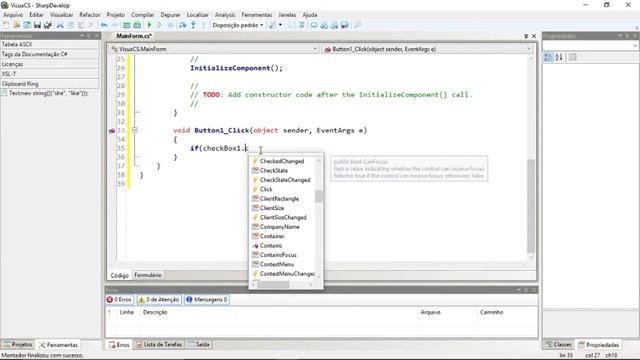640x360 pixels.
Task: Click the Open file folder icon
Action: (16, 25)
